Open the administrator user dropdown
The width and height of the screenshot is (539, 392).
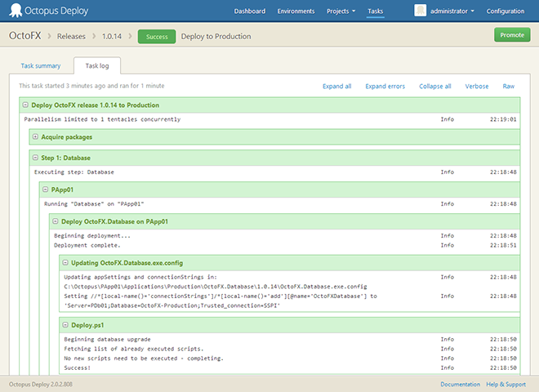pyautogui.click(x=452, y=11)
